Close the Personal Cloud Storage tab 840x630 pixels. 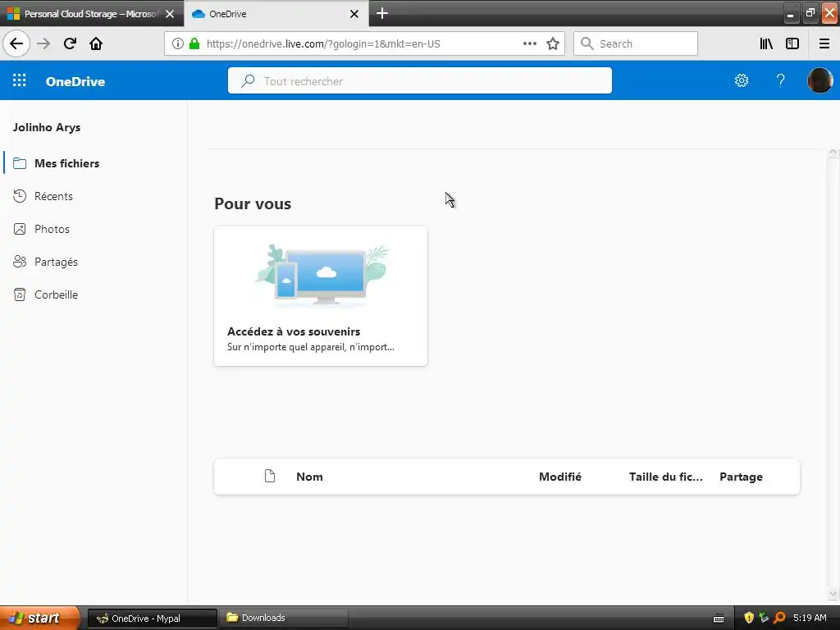170,14
